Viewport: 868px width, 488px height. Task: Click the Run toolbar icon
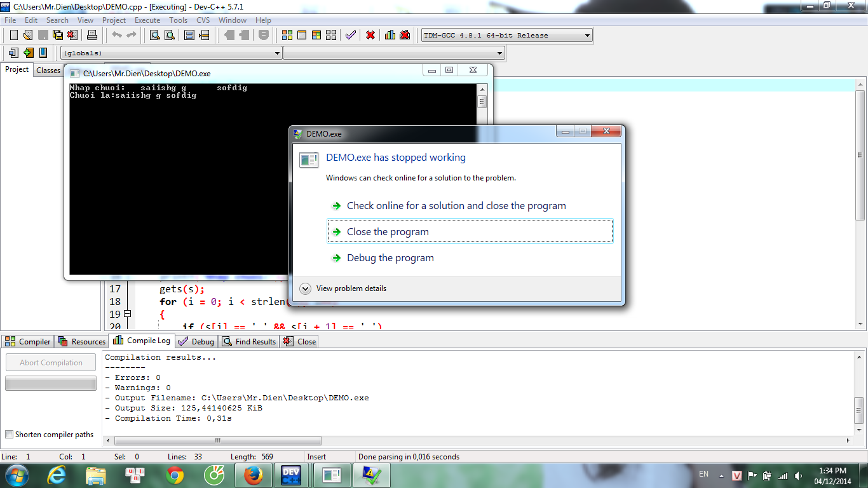pyautogui.click(x=301, y=35)
